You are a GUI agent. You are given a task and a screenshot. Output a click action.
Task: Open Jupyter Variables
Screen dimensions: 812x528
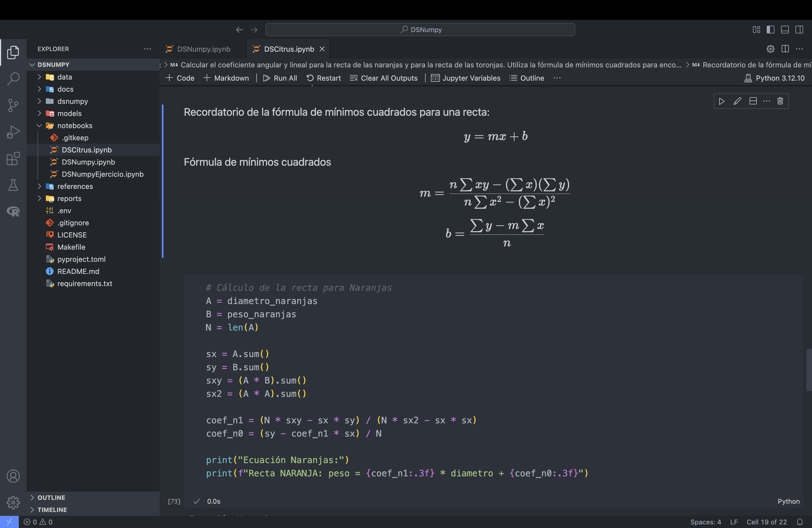[x=466, y=78]
